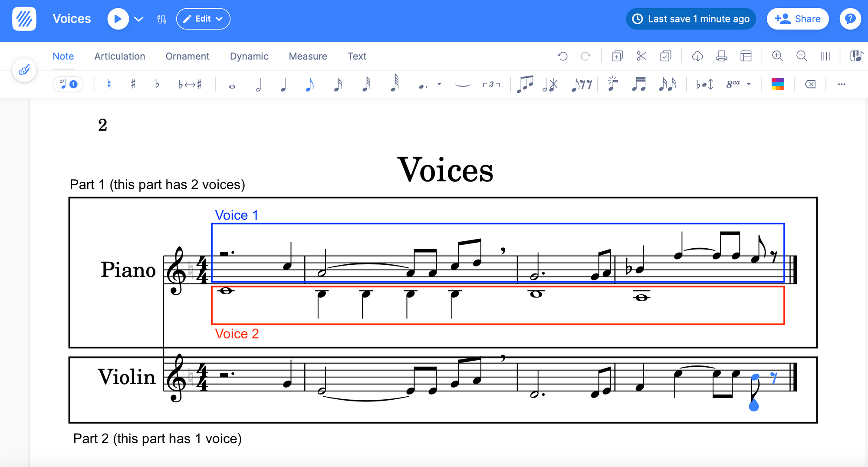Click the remove note from chord icon
Screen dimensions: 868x467
550,84
